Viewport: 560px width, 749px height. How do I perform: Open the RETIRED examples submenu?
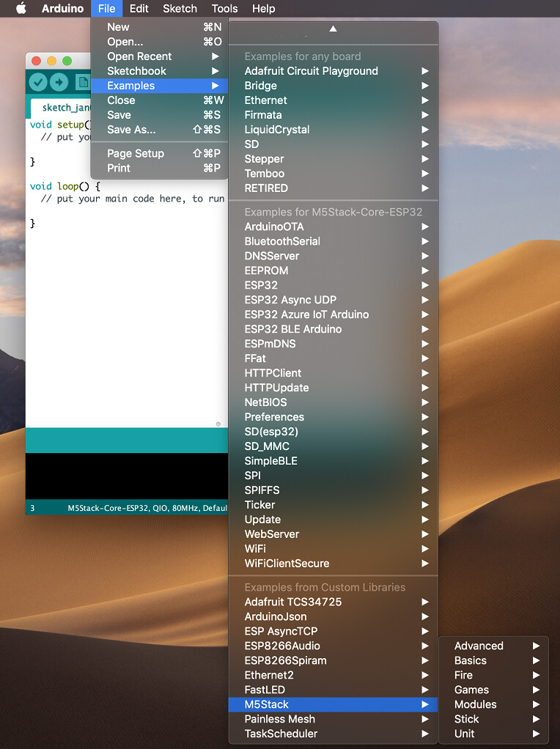334,188
